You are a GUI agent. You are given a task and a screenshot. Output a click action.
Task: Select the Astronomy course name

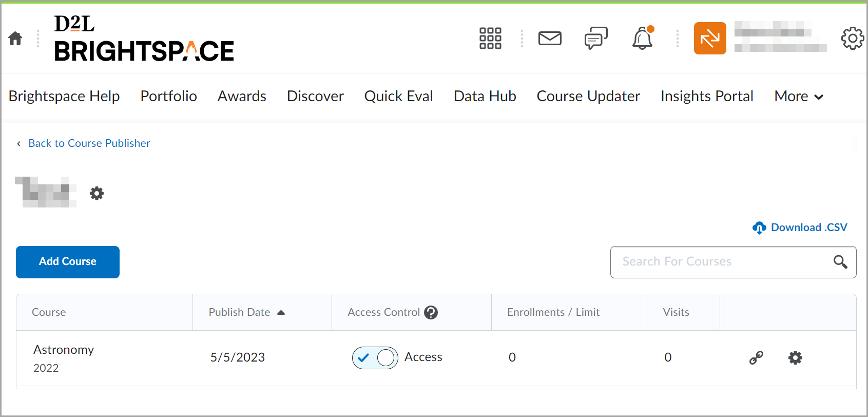tap(64, 350)
